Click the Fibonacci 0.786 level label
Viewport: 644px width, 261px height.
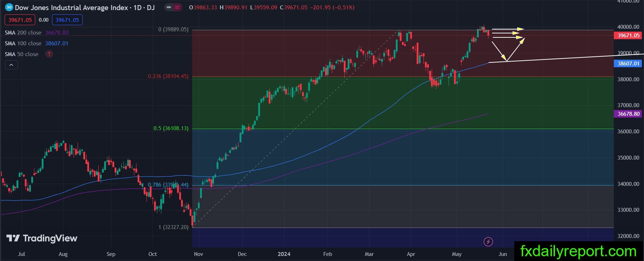coord(168,185)
